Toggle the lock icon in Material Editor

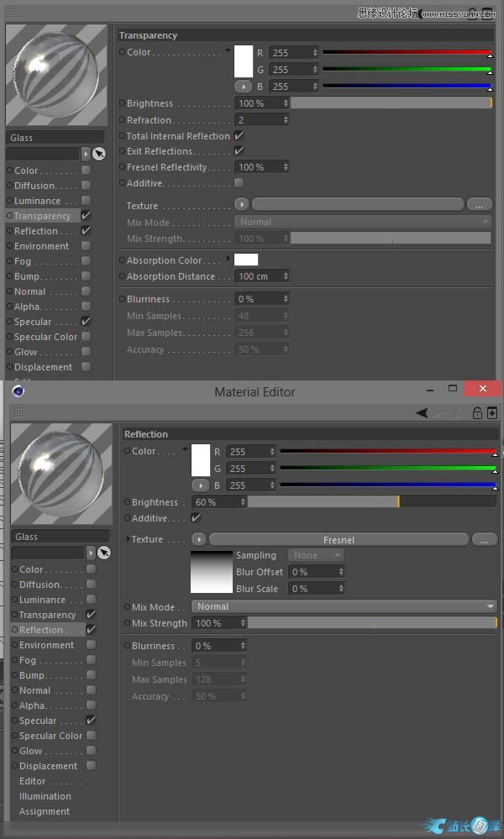point(477,412)
